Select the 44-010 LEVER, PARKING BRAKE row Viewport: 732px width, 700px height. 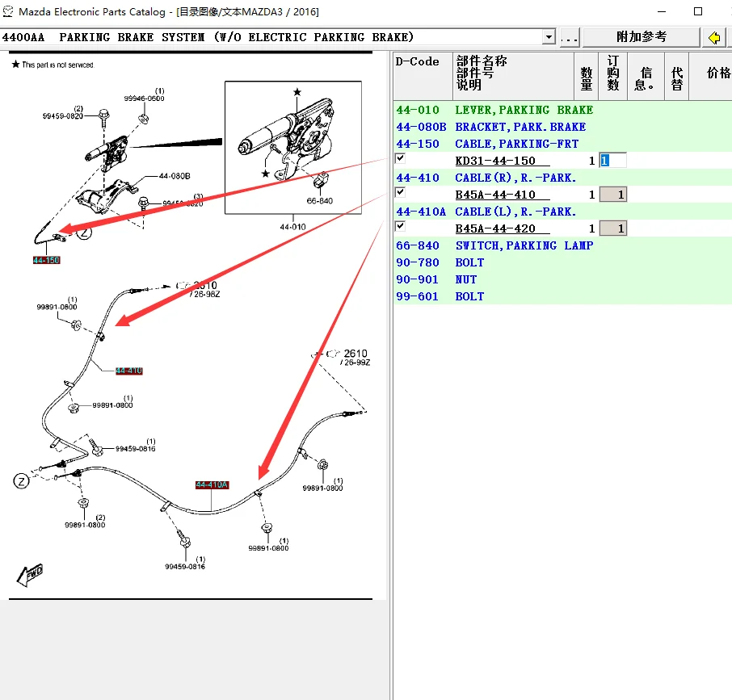point(562,110)
